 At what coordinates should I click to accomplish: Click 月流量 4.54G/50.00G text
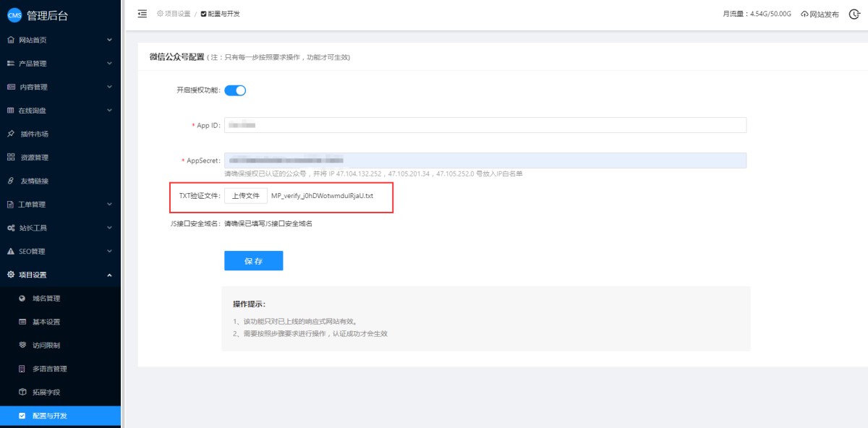(x=757, y=14)
